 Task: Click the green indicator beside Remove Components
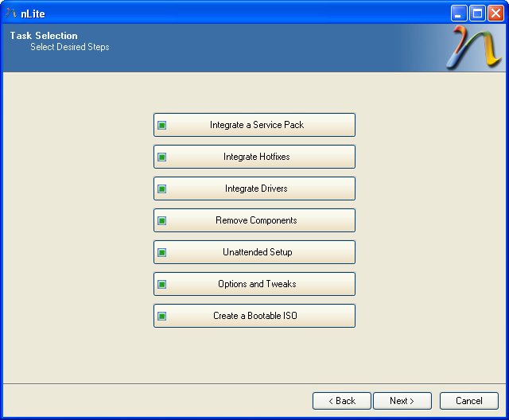[162, 220]
